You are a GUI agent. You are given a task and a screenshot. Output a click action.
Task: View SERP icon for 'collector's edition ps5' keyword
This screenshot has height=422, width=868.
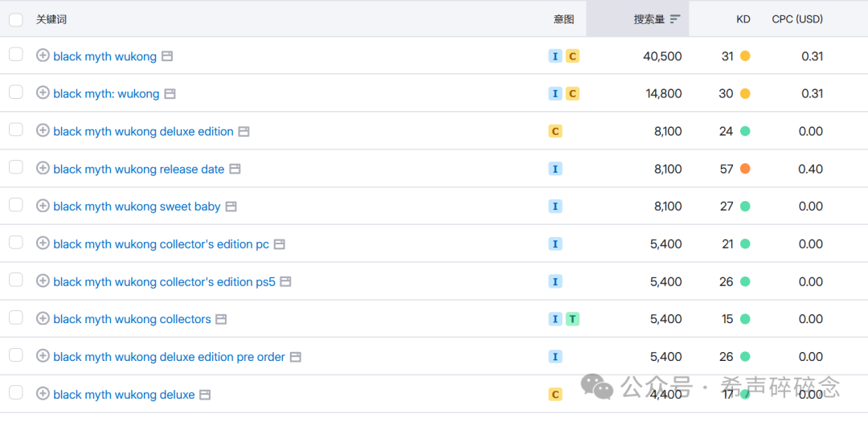click(x=285, y=282)
